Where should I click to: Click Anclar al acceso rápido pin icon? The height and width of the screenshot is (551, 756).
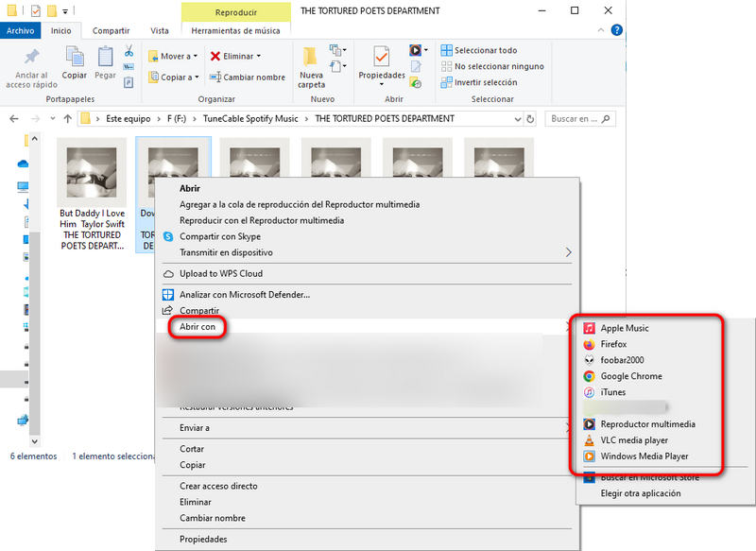[x=31, y=62]
